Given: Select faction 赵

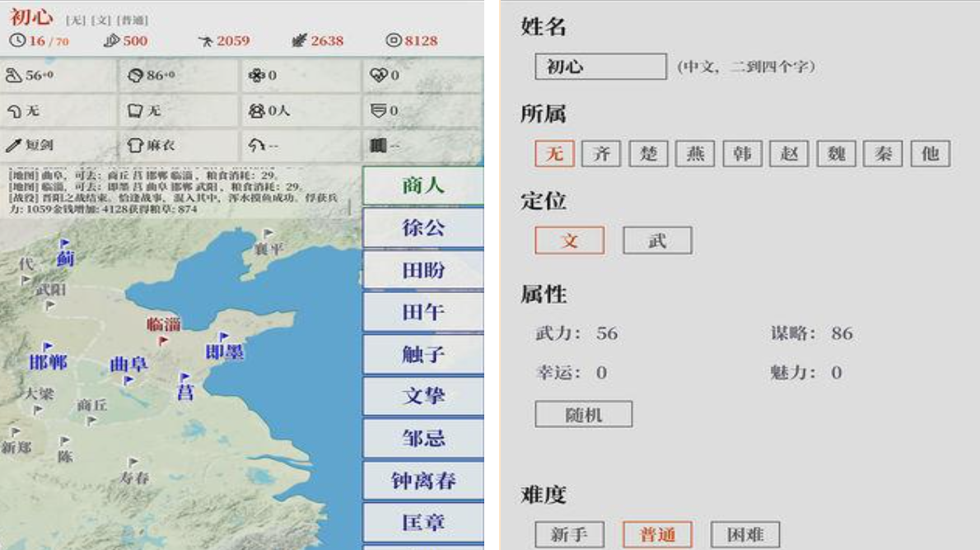Looking at the screenshot, I should (789, 153).
